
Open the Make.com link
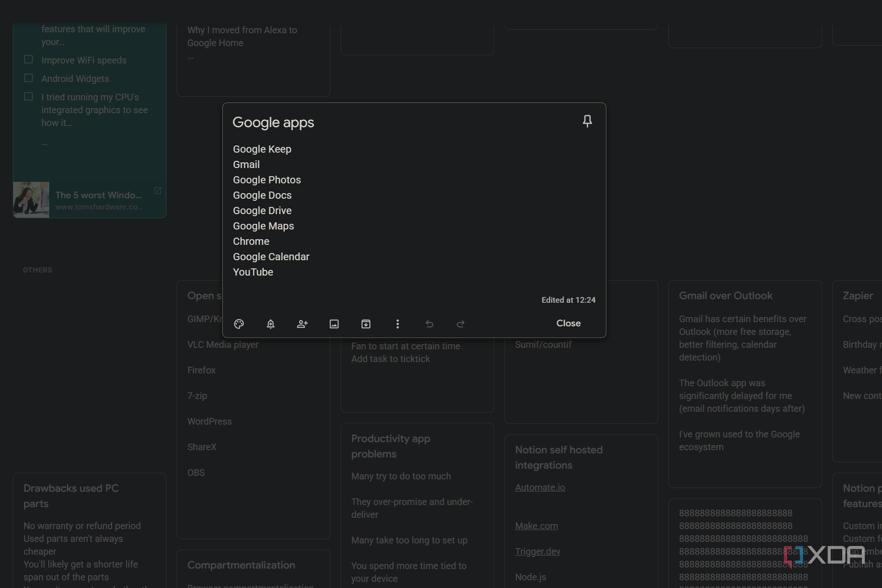point(536,526)
